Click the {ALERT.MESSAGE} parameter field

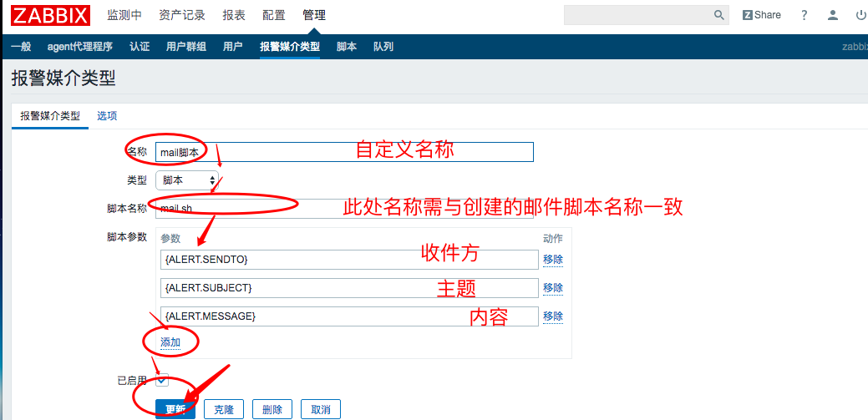coord(349,316)
